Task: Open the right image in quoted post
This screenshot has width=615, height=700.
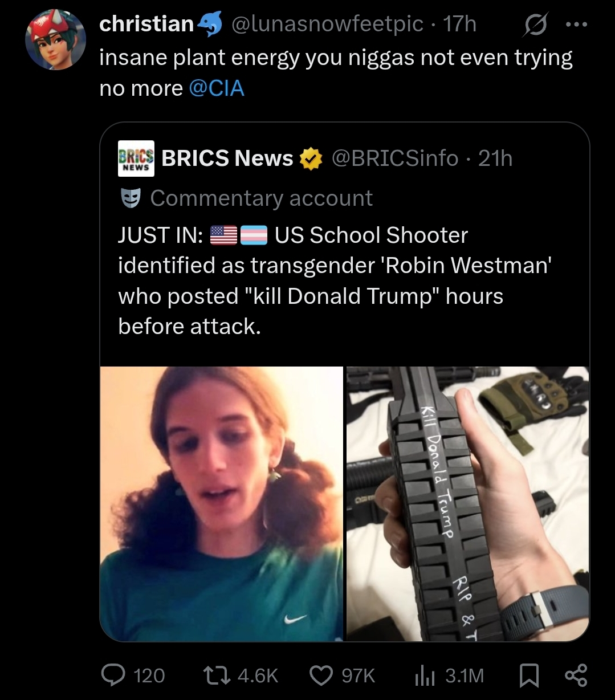Action: click(x=467, y=503)
